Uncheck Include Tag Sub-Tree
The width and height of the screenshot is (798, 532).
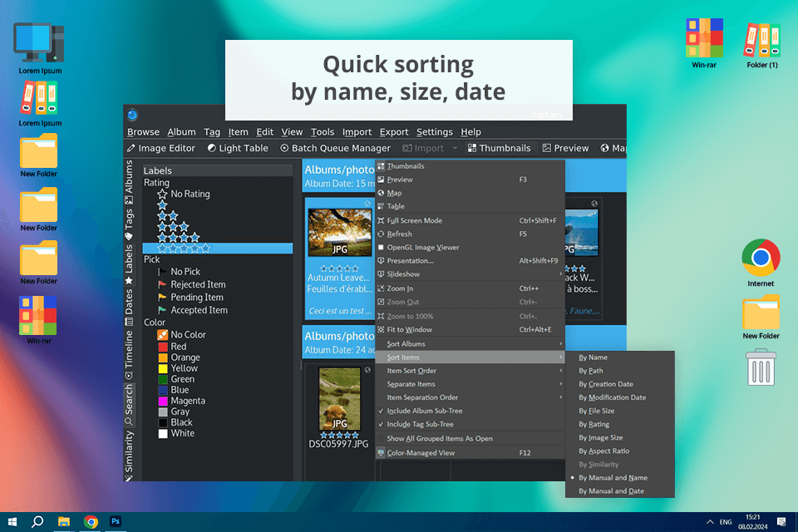[x=470, y=424]
